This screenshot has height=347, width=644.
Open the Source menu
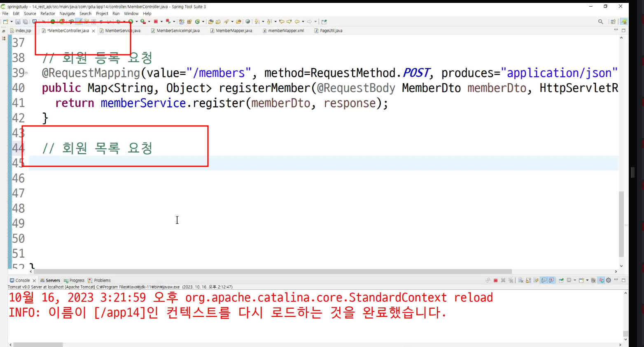30,14
